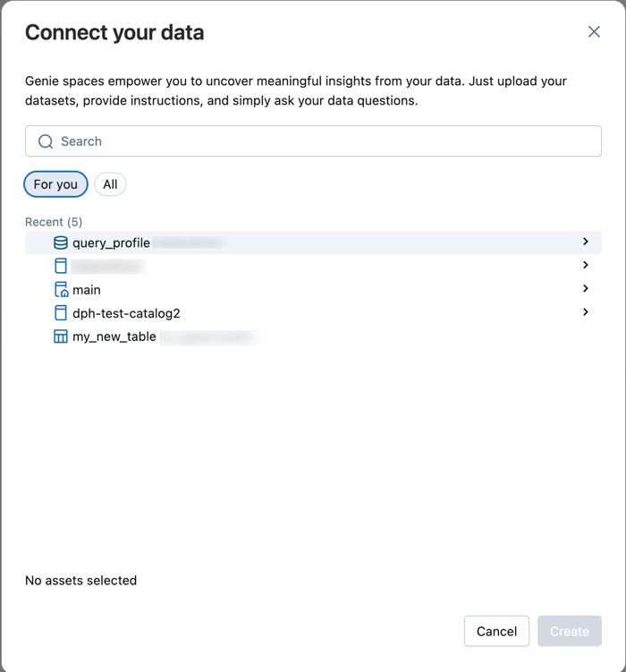Click the home catalog icon beside main
This screenshot has width=626, height=672.
point(61,290)
